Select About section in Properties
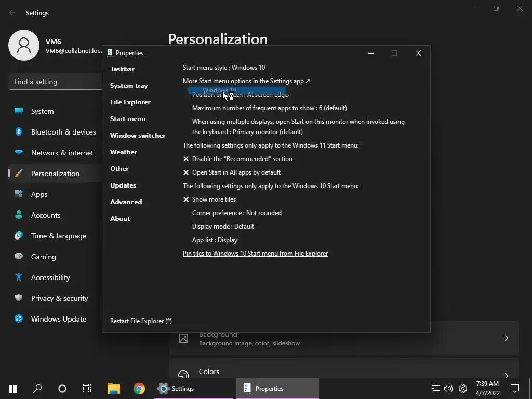The width and height of the screenshot is (532, 399). [x=120, y=219]
